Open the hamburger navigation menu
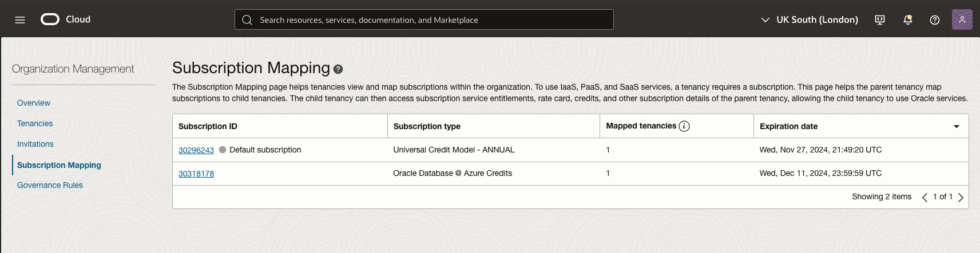Screen dimensions: 980x253 pos(20,20)
